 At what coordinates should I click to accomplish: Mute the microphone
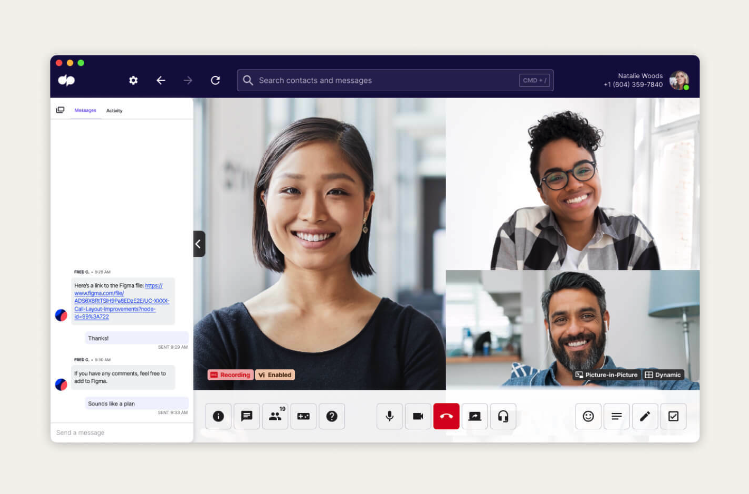390,416
